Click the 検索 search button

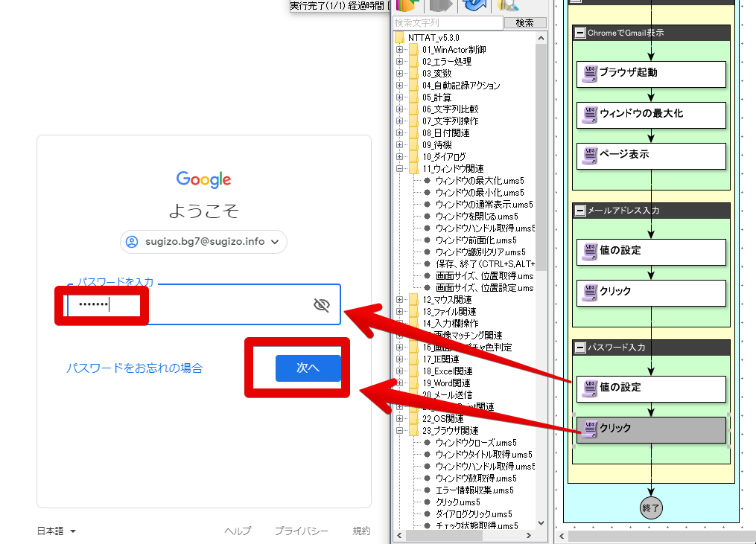point(525,22)
